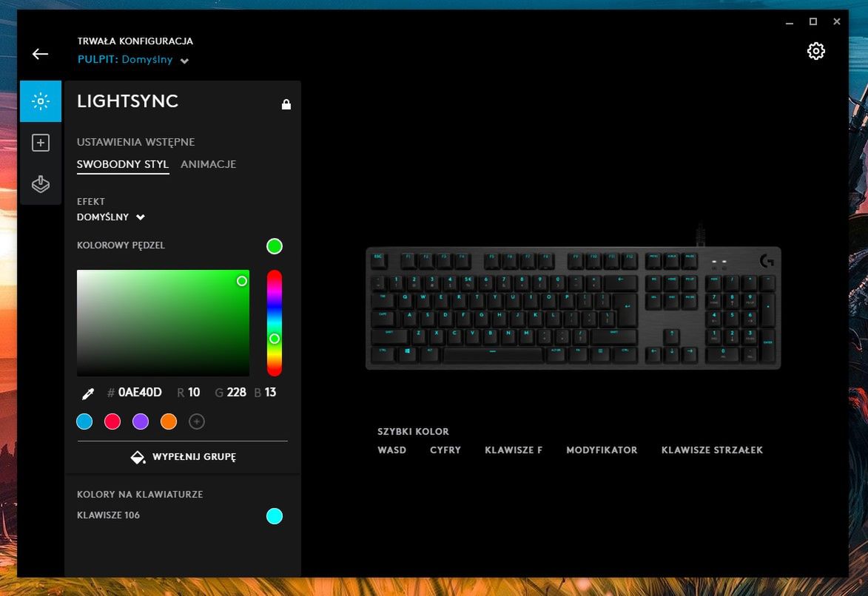Open settings gear in top right
868x596 pixels.
tap(815, 51)
